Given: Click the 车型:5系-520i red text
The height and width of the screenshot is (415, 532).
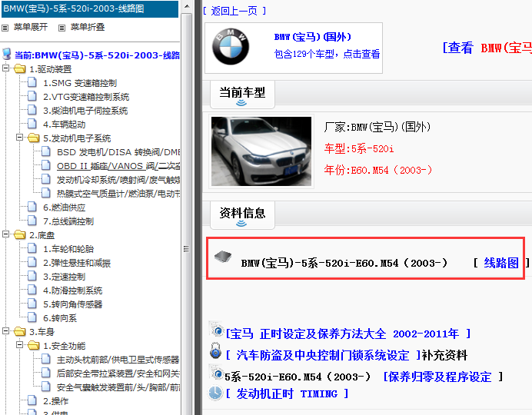Looking at the screenshot, I should [359, 148].
